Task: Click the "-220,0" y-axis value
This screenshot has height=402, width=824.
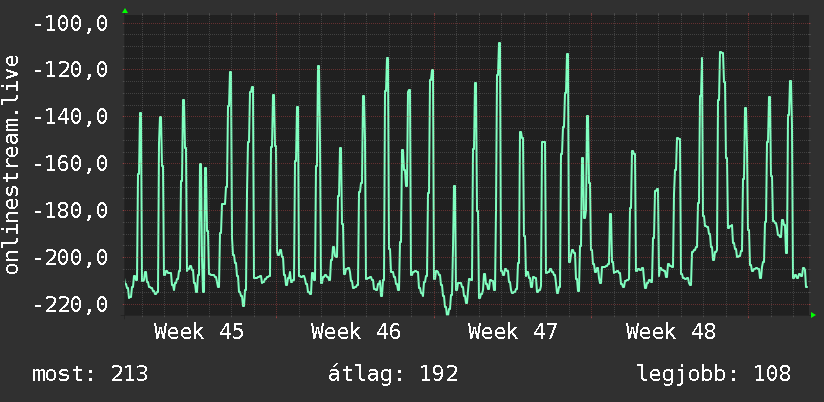Action: [x=70, y=304]
